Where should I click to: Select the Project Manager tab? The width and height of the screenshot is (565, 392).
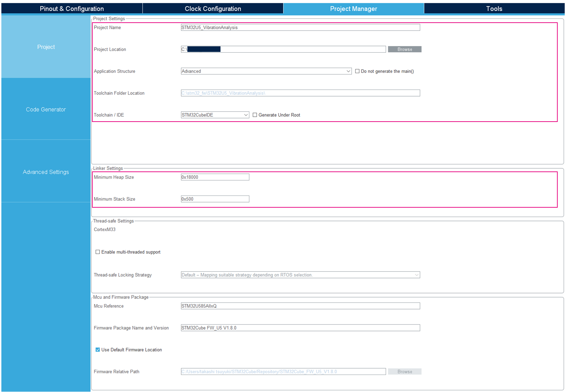(354, 9)
